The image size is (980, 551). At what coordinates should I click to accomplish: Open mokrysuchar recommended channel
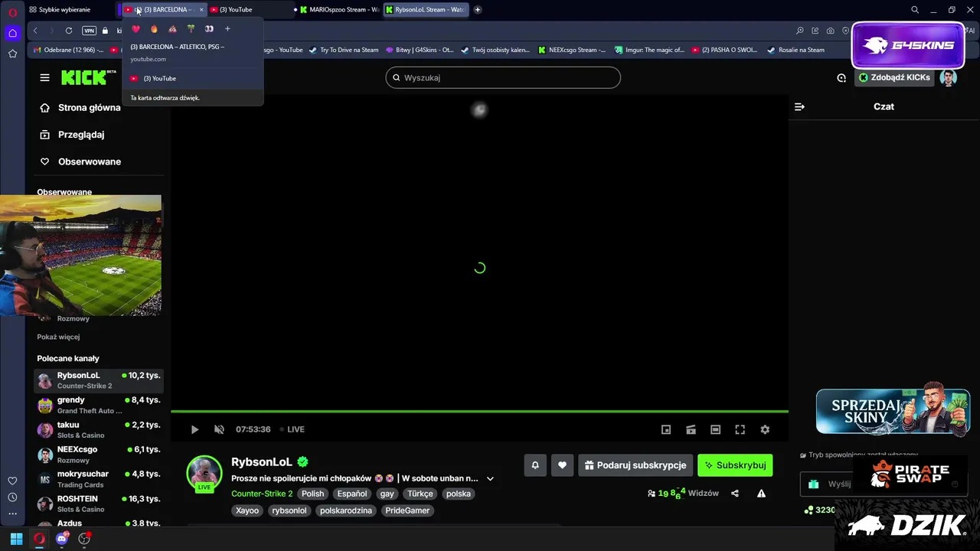tap(98, 478)
